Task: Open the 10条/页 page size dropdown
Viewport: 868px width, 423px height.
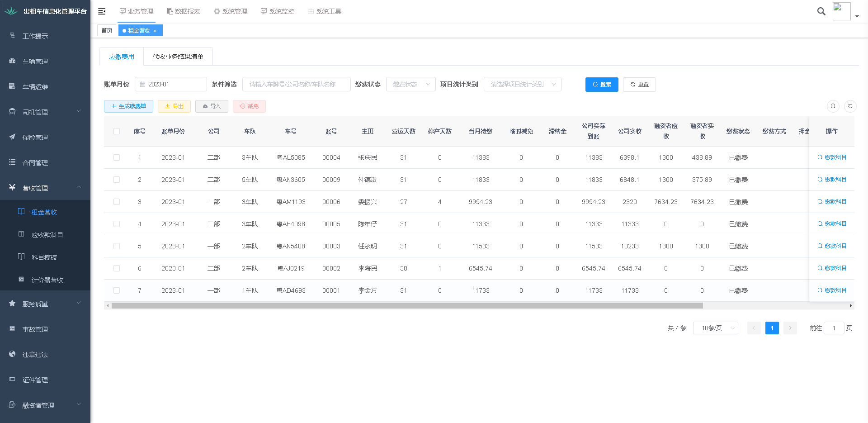Action: 715,328
